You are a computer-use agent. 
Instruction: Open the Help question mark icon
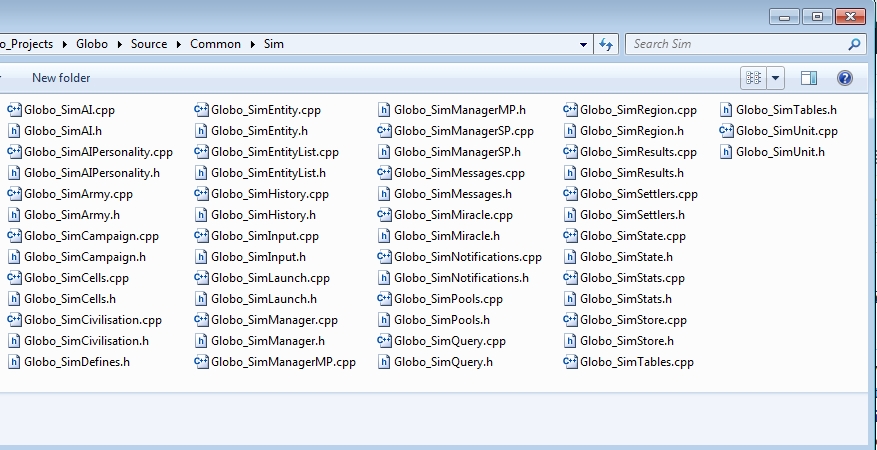point(844,78)
